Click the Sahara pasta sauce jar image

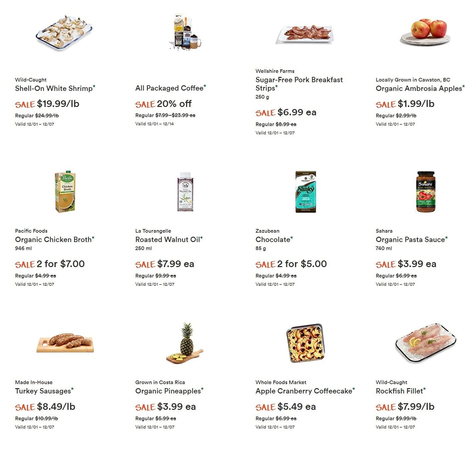(426, 192)
